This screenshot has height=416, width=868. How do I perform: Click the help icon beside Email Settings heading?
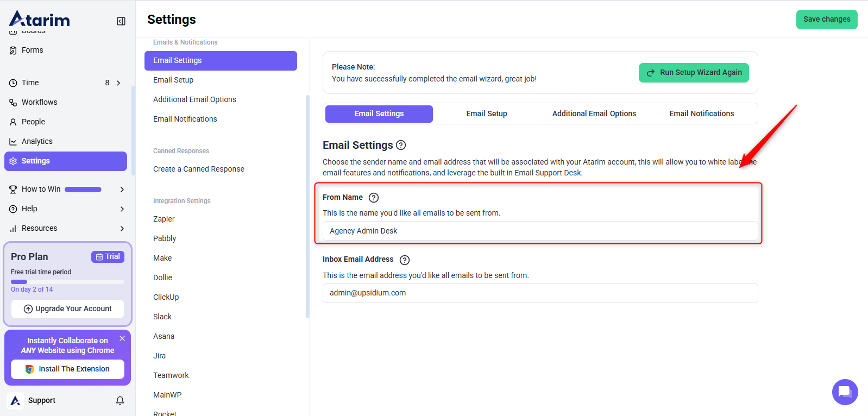401,145
